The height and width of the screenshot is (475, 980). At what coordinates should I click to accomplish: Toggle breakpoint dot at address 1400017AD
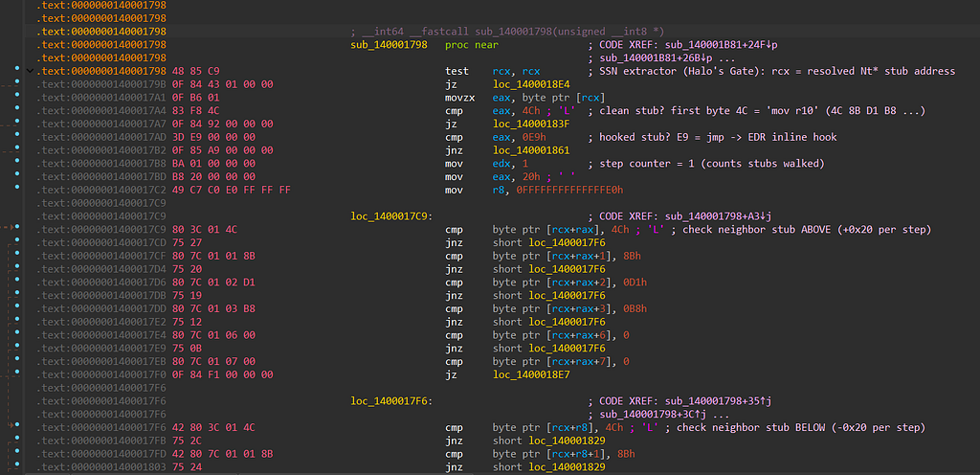coord(17,134)
